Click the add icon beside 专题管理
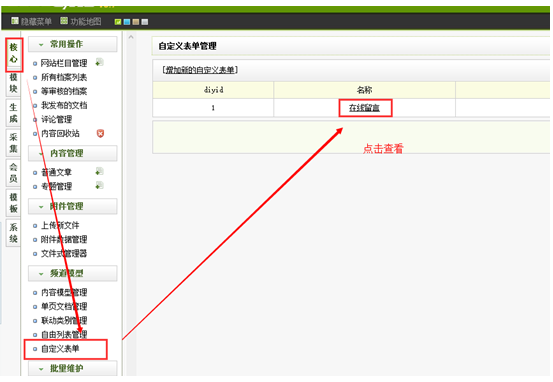Screen dimensions: 553x382 [x=99, y=186]
